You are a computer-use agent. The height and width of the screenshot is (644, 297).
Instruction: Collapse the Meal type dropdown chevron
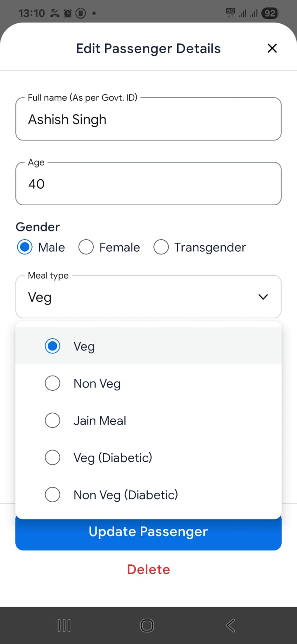coord(263,297)
